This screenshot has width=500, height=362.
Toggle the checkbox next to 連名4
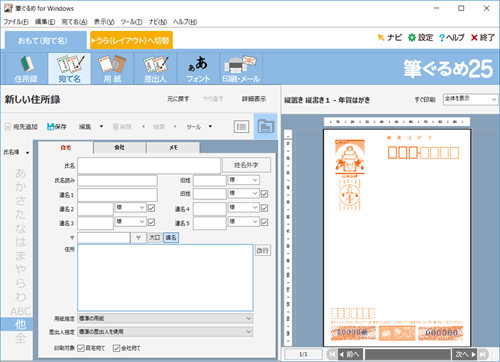click(x=264, y=208)
